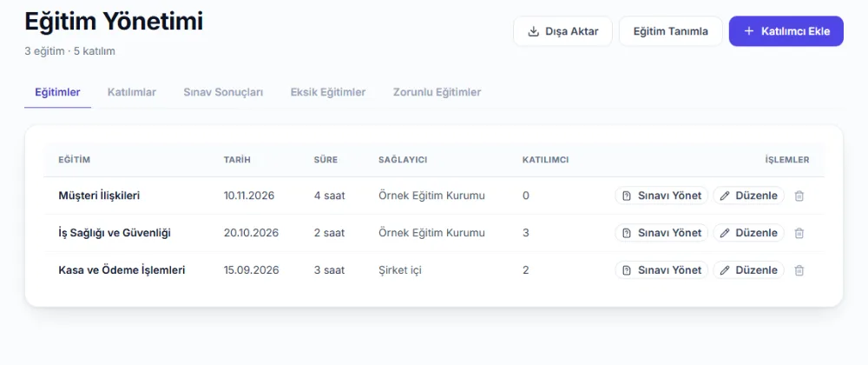Screen dimensions: 868x365
Task: Click participant count 2 for Kasa ve Ödeme İşlemleri
Action: click(x=526, y=270)
